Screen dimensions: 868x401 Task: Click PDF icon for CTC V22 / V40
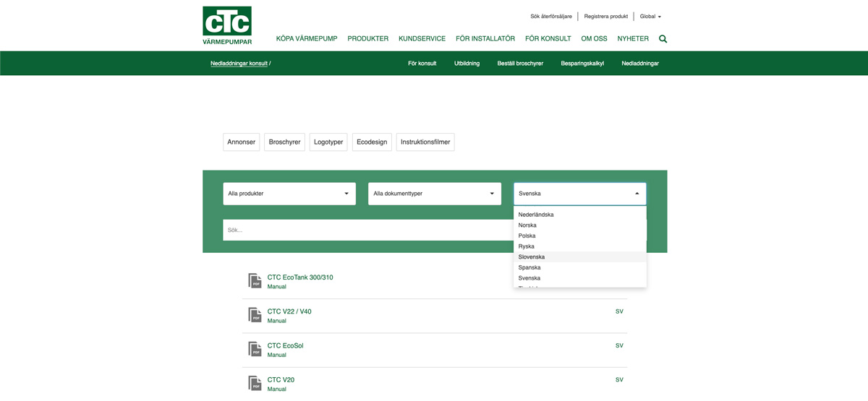255,315
